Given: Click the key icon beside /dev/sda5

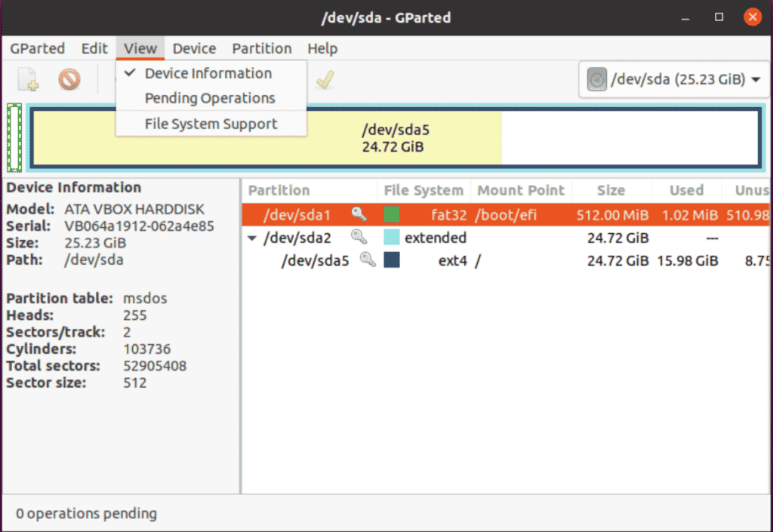Looking at the screenshot, I should coord(368,260).
